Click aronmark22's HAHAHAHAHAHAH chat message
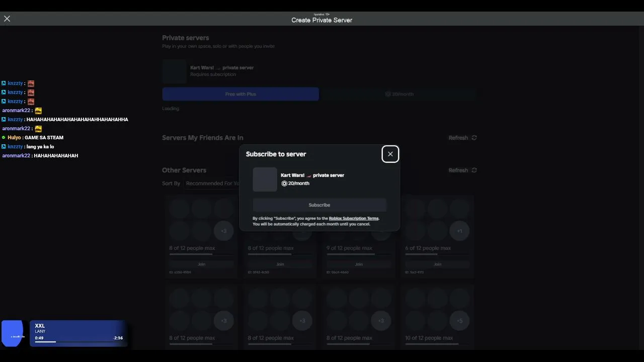Viewport: 644px width, 362px height. [56, 156]
